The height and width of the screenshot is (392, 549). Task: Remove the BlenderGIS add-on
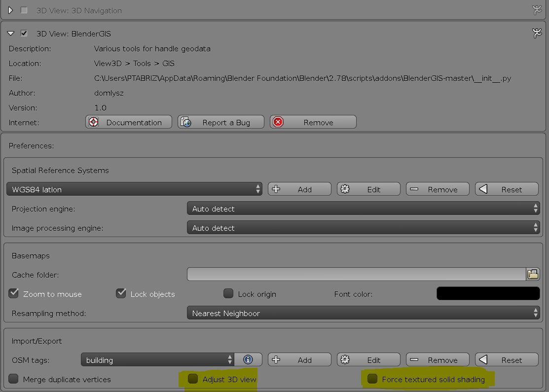tap(313, 122)
